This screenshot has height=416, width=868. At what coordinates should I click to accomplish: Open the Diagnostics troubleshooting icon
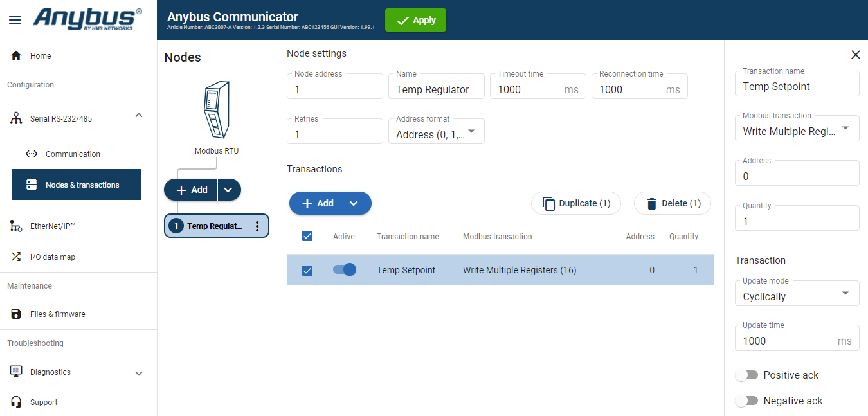(x=15, y=372)
